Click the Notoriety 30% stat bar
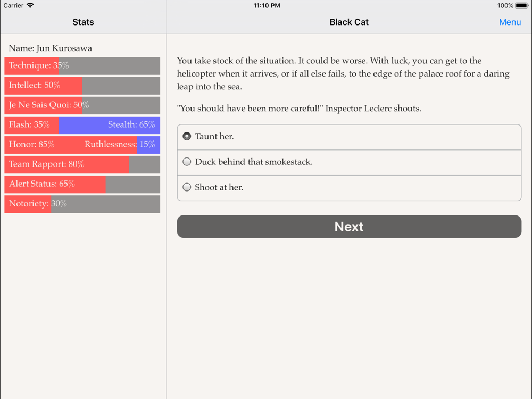The height and width of the screenshot is (399, 532). pyautogui.click(x=82, y=204)
